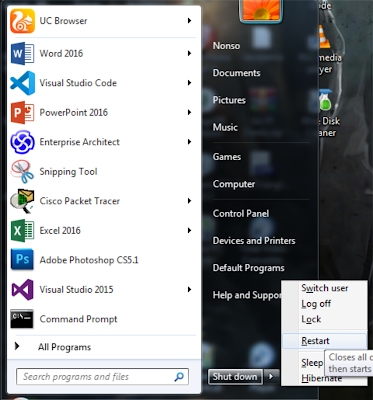
Task: Expand Enterprise Architect jump list arrow
Action: click(x=189, y=142)
